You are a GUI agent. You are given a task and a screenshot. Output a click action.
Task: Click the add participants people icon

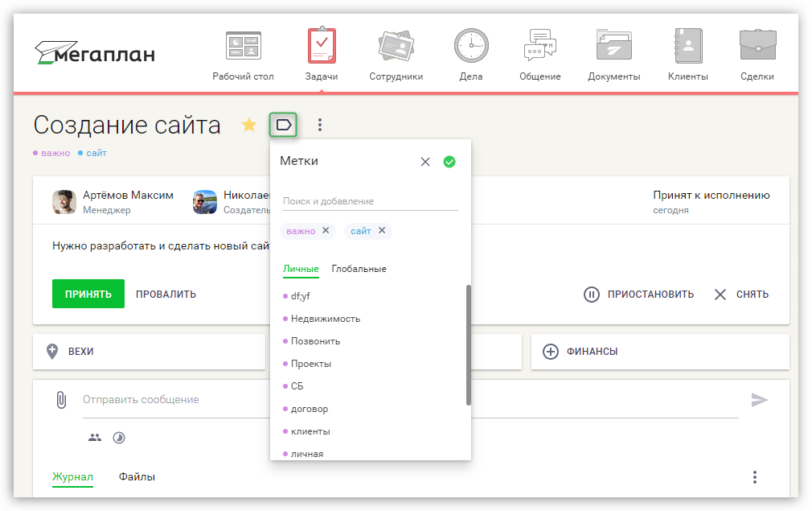click(x=95, y=438)
